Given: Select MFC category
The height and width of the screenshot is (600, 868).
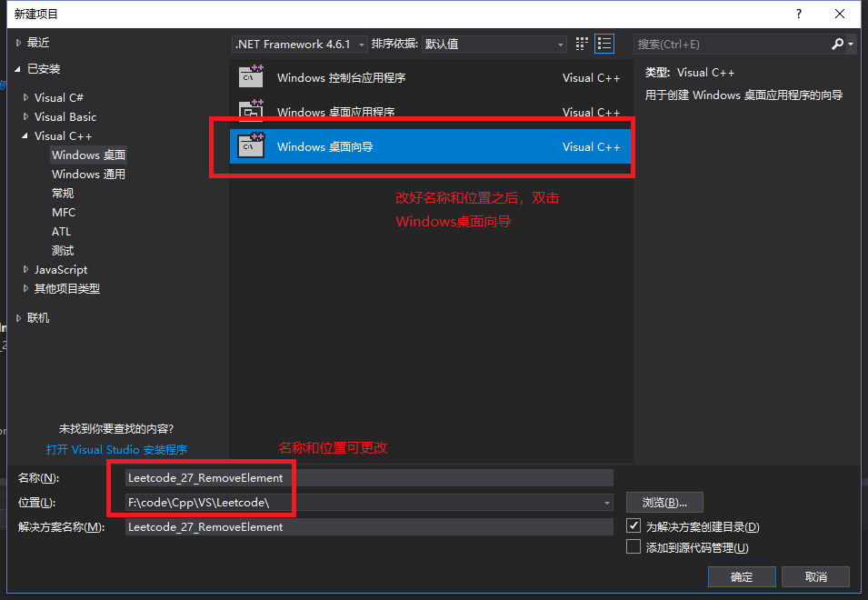Looking at the screenshot, I should 64,213.
